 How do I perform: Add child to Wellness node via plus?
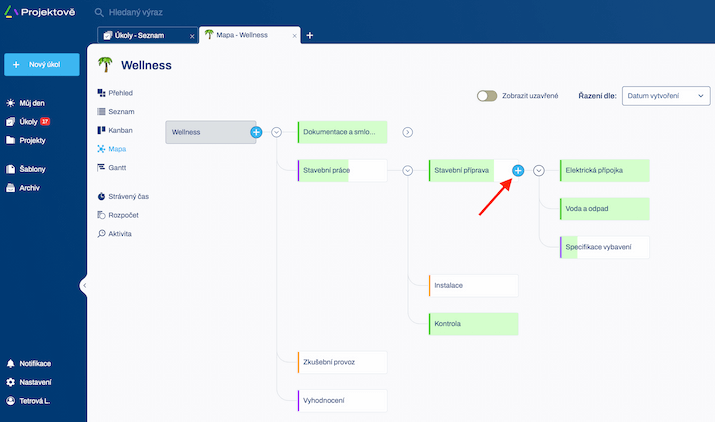pos(256,132)
